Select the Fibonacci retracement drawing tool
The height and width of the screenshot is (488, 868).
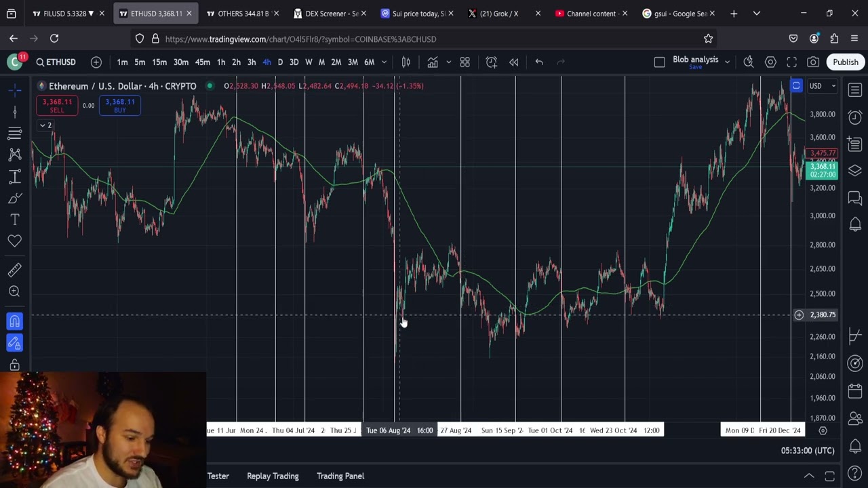point(14,133)
